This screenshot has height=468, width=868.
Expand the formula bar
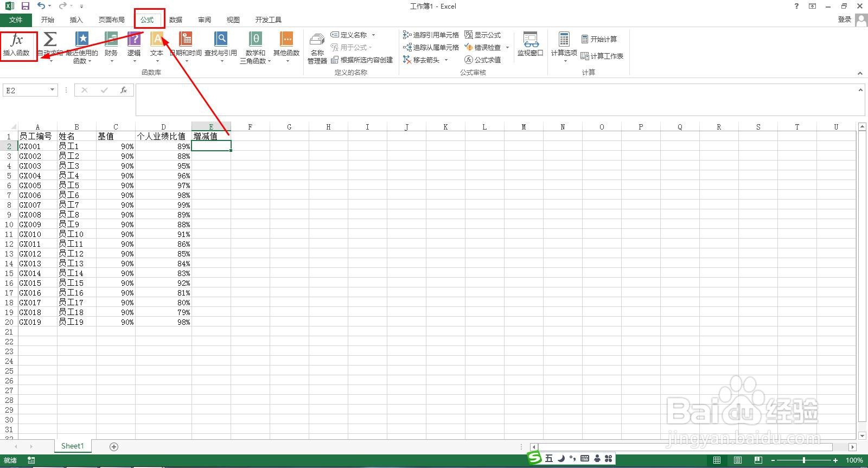[861, 90]
